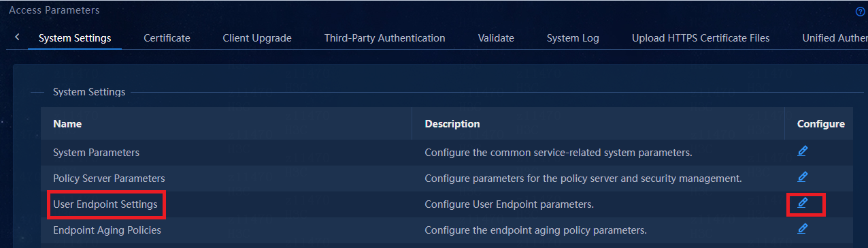The width and height of the screenshot is (868, 248).
Task: Select the System Settings tab
Action: click(75, 38)
